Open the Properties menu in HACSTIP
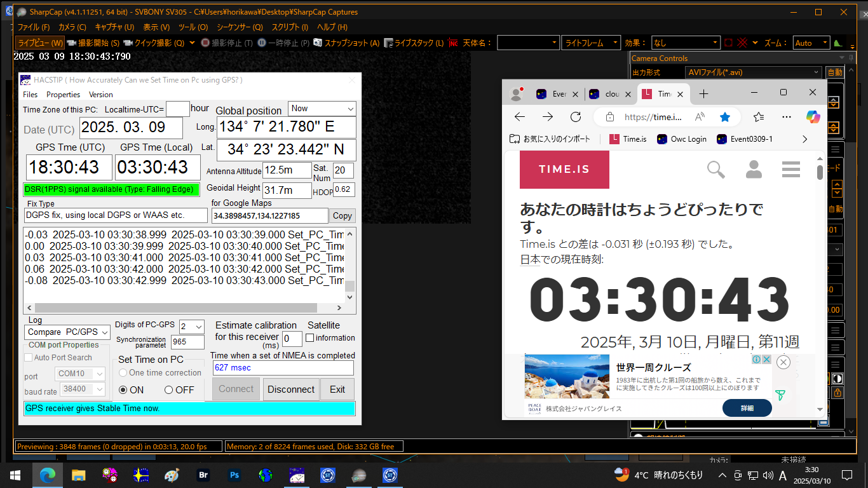Image resolution: width=868 pixels, height=488 pixels. pos(63,95)
